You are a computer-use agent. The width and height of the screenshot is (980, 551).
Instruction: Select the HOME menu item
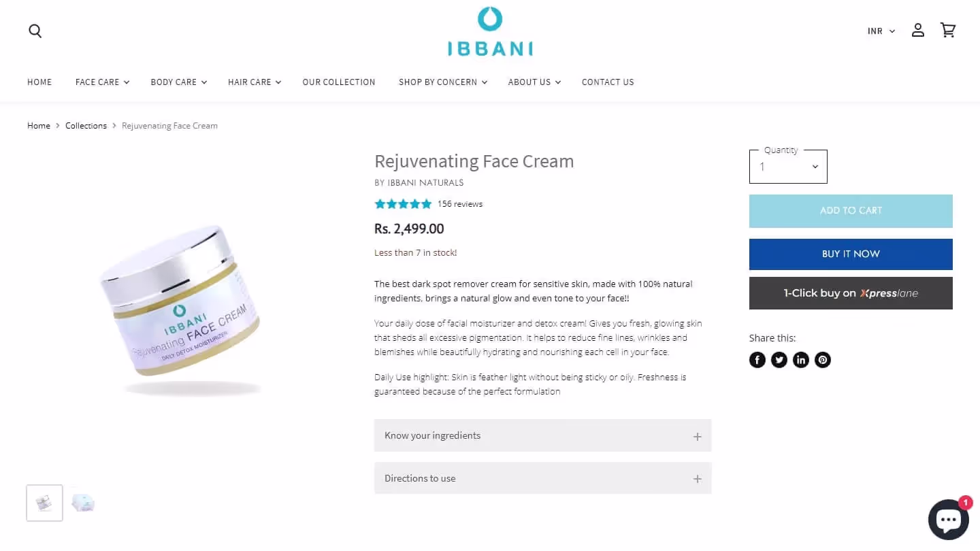(39, 82)
